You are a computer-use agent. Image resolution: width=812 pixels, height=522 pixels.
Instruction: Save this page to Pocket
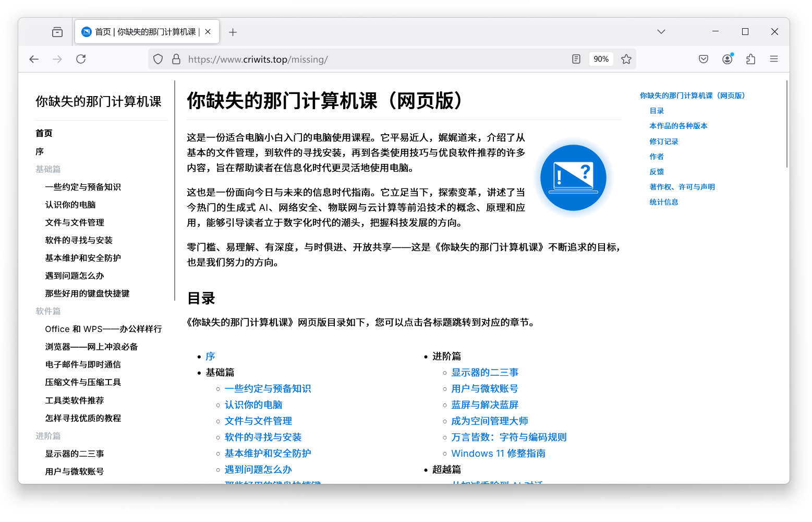tap(703, 59)
